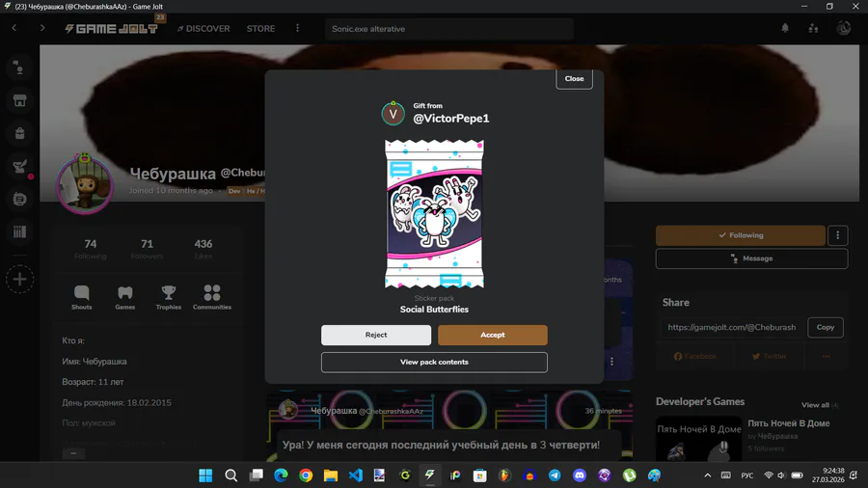The image size is (868, 488).
Task: Accept the Social Butterflies gift
Action: (x=492, y=335)
